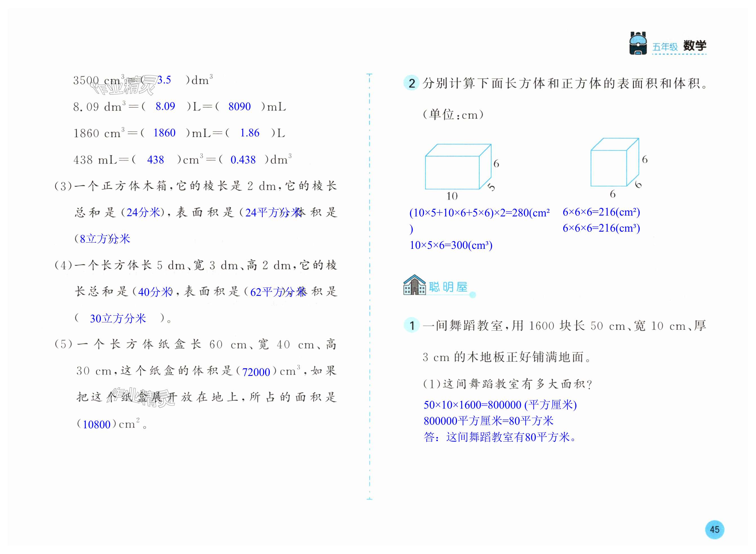Click the 72000 volume answer
Viewport: 756px width, 554px height.
256,372
